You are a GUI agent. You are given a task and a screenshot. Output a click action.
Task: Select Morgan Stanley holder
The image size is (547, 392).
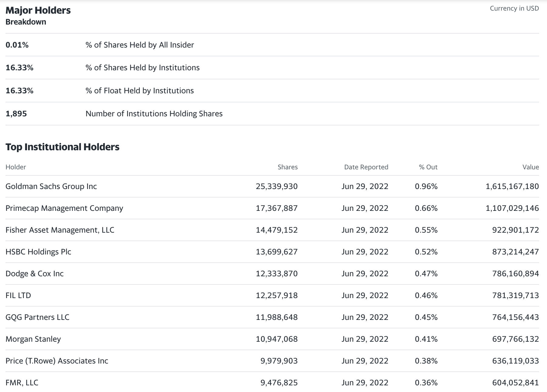(33, 339)
